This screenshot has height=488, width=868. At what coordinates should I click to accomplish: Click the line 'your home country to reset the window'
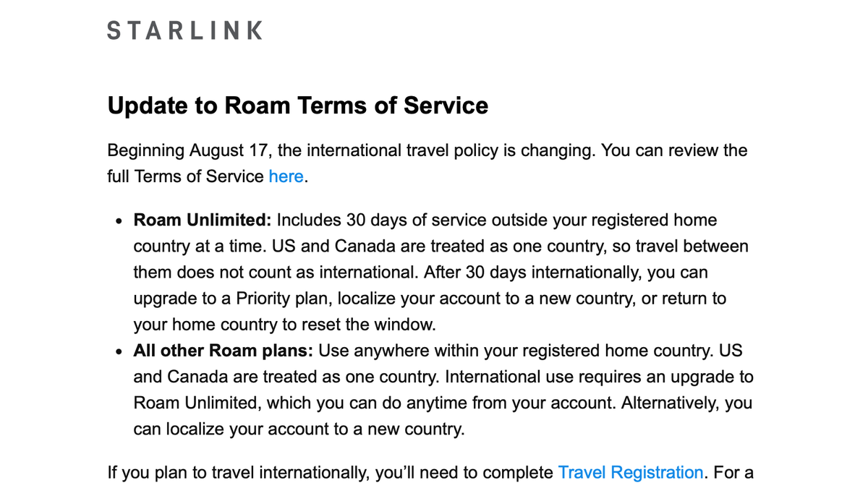pyautogui.click(x=285, y=325)
